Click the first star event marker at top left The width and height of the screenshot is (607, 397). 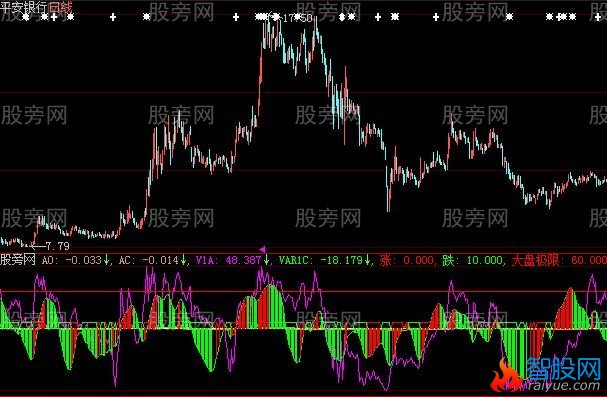click(x=26, y=17)
